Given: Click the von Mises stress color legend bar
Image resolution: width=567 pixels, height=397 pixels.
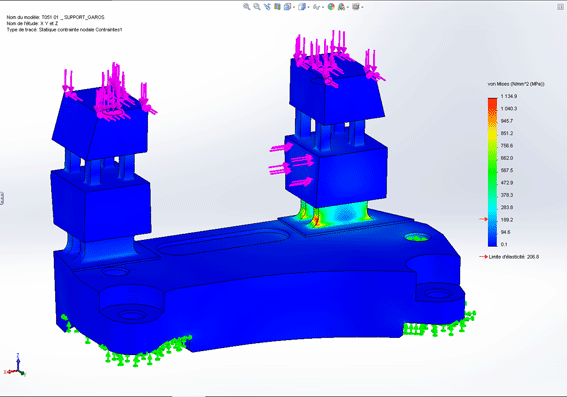Looking at the screenshot, I should [493, 172].
